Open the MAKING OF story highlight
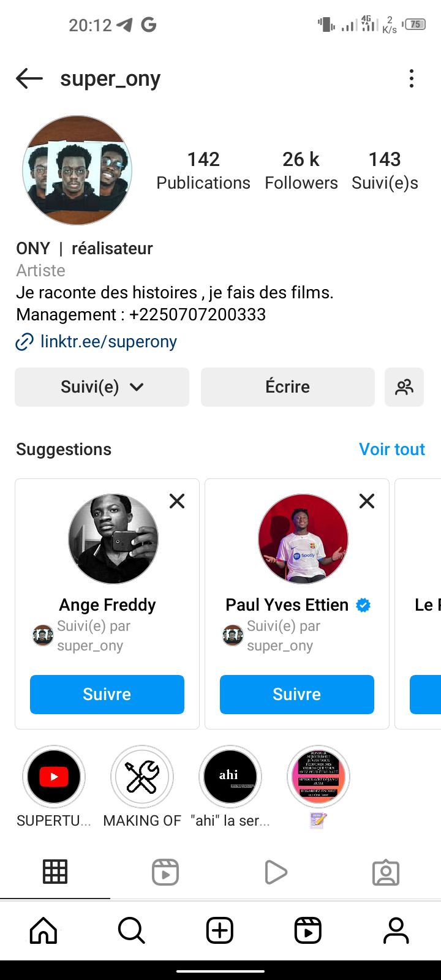Viewport: 441px width, 980px height. [142, 777]
